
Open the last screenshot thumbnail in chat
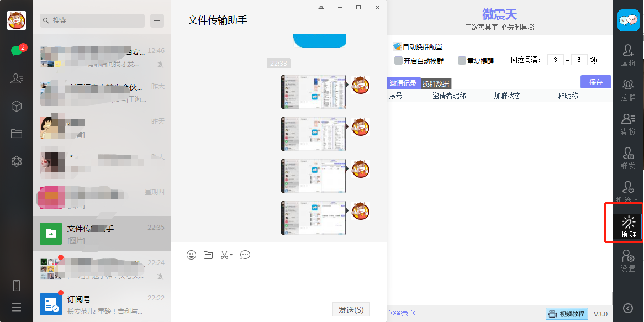coord(314,218)
